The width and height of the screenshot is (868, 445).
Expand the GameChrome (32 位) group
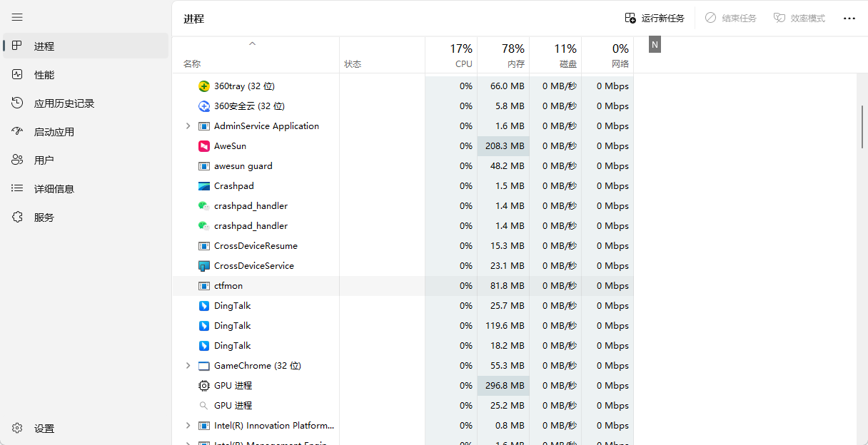coord(188,366)
